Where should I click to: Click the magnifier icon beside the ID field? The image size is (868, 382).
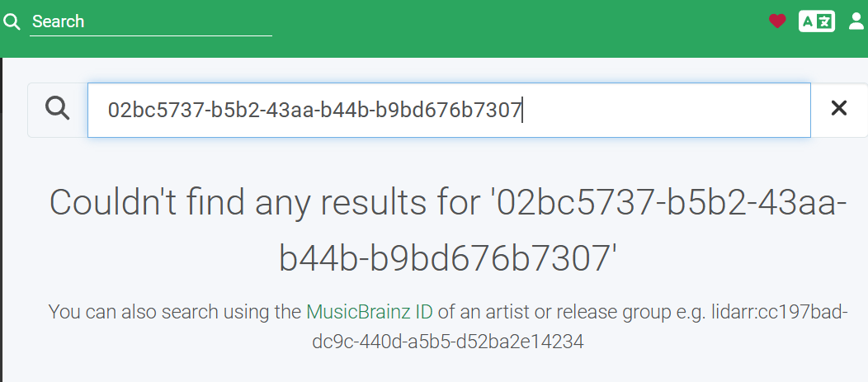click(58, 110)
